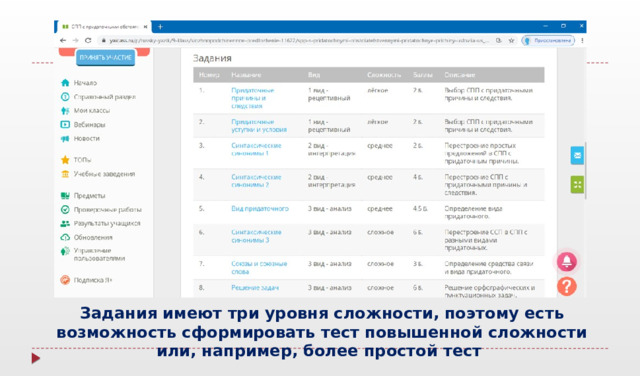Click the zoom magnifier icon in address bar
640x376 pixels.
click(x=498, y=40)
